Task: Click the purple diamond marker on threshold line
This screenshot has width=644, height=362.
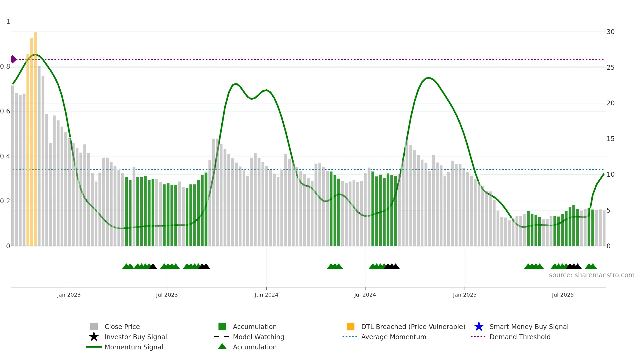Action: click(x=13, y=59)
